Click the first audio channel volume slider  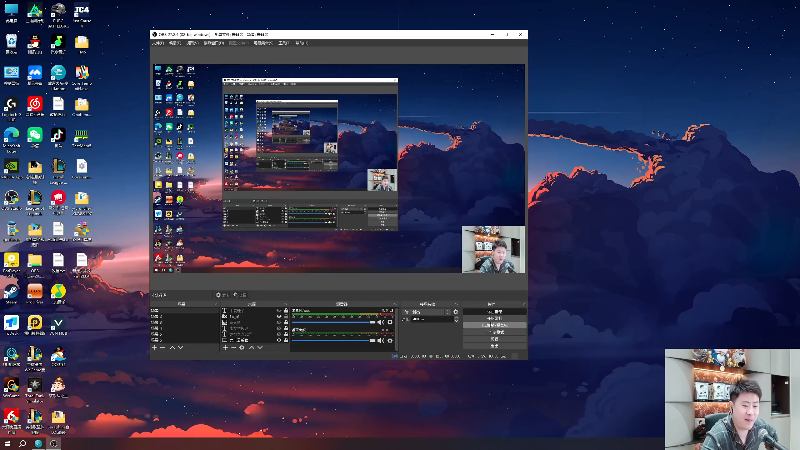pos(333,322)
